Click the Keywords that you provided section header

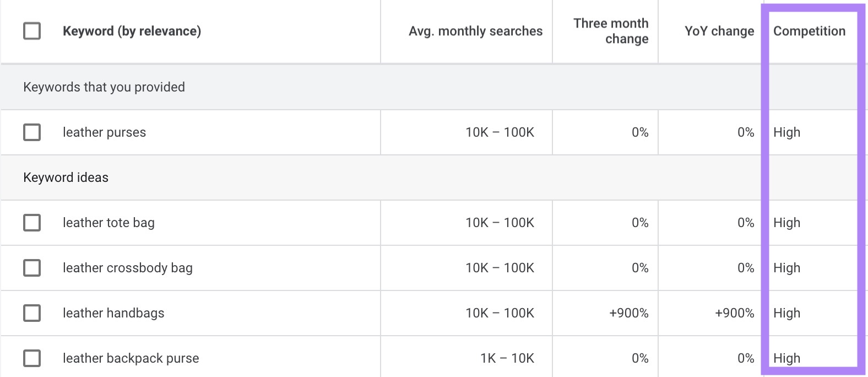pyautogui.click(x=104, y=87)
